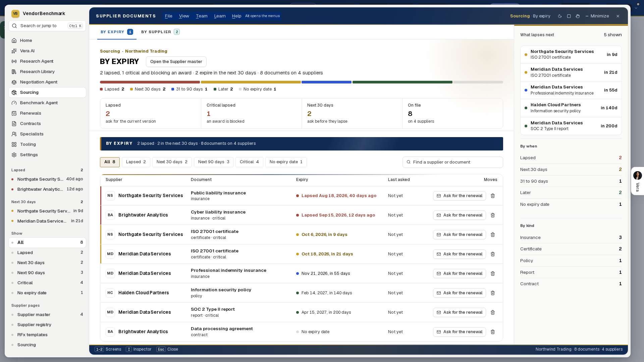Open Tooling from the sidebar

pyautogui.click(x=47, y=144)
